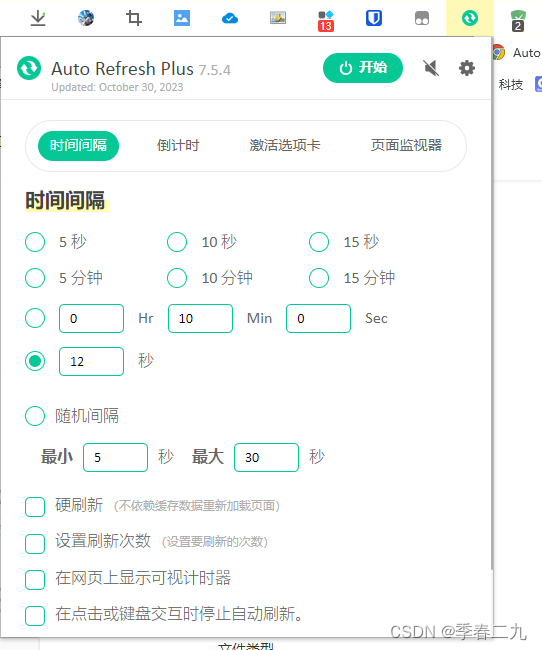542x650 pixels.
Task: Switch to the 时间间隔 tab
Action: (x=78, y=146)
